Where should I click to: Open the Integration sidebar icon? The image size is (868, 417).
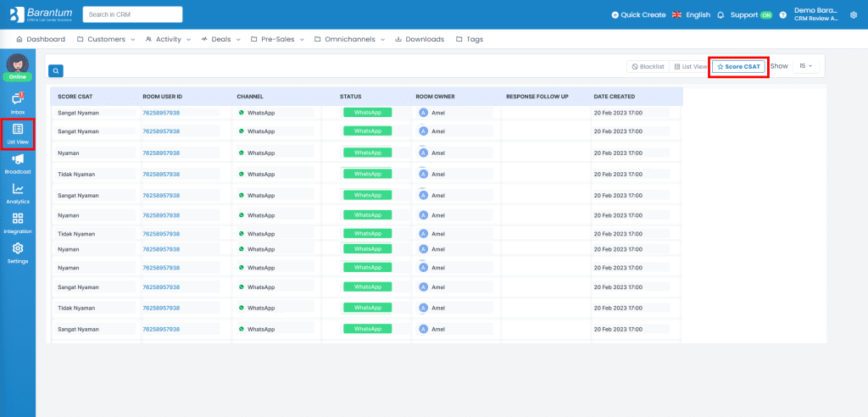click(17, 222)
